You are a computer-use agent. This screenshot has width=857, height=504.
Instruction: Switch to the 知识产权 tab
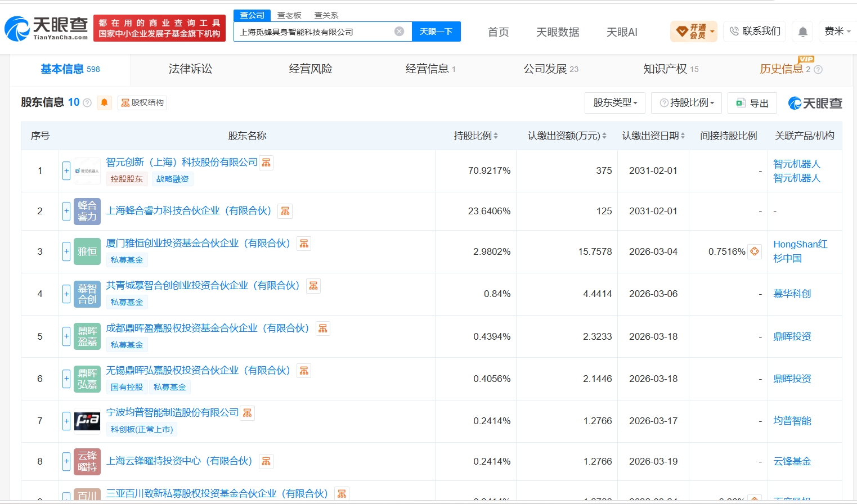click(671, 69)
